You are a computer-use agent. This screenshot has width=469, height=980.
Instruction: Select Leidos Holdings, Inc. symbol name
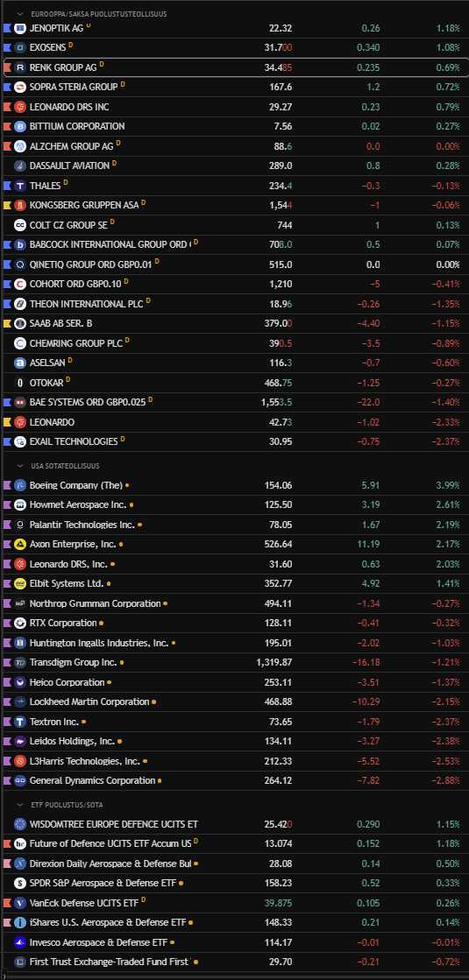coord(72,741)
